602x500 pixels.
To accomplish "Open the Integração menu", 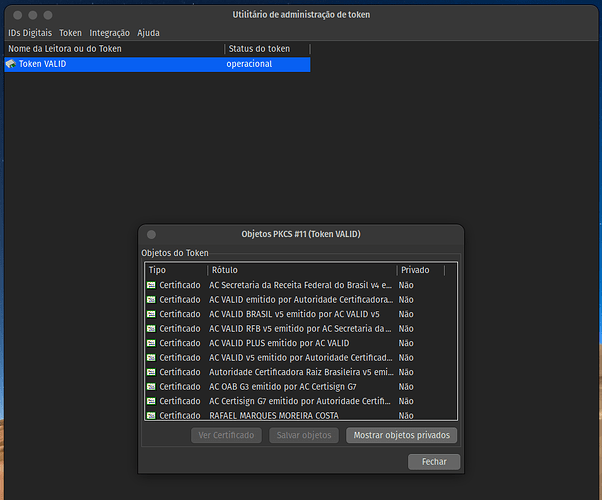I will coord(110,33).
